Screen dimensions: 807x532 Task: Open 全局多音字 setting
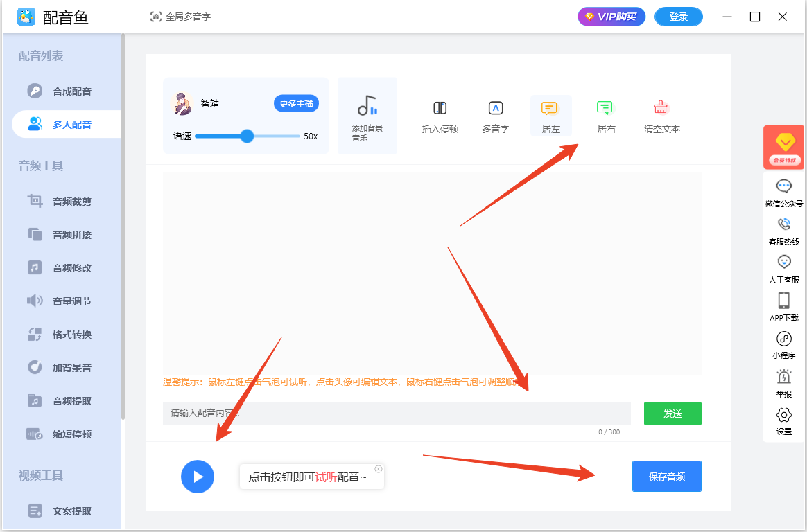180,17
